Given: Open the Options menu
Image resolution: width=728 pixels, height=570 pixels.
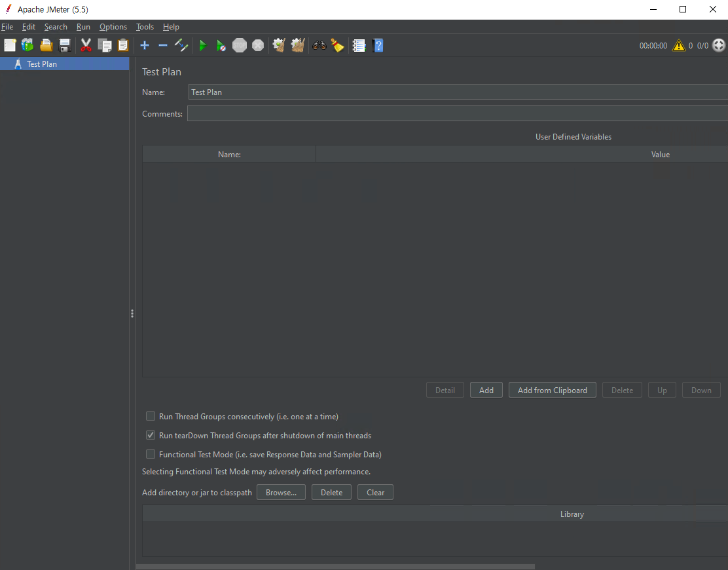Looking at the screenshot, I should click(x=113, y=27).
